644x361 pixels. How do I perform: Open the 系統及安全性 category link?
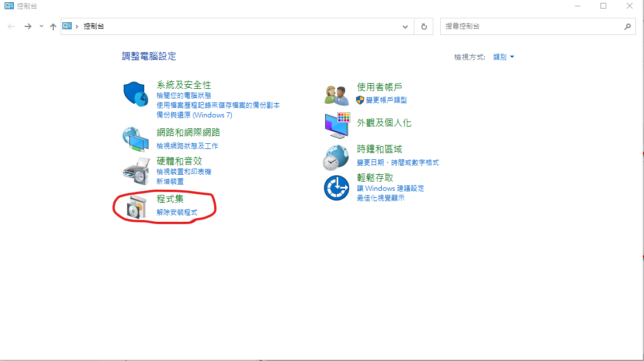pos(184,85)
